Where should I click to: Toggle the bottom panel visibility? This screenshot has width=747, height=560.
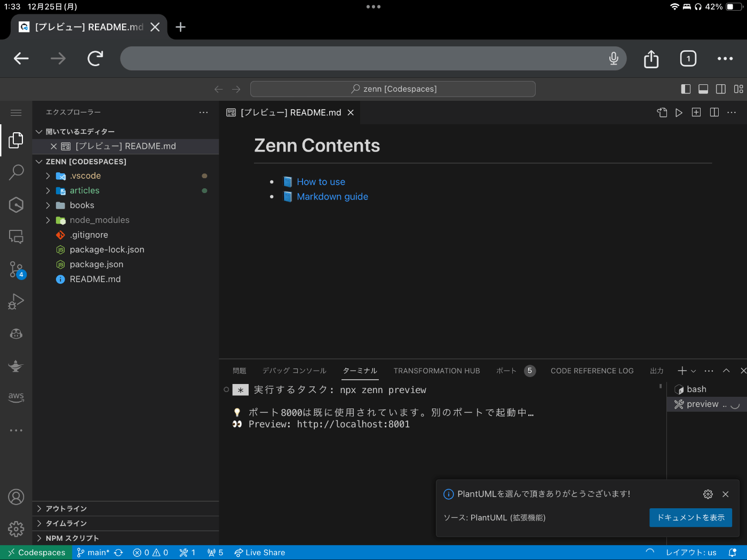703,89
